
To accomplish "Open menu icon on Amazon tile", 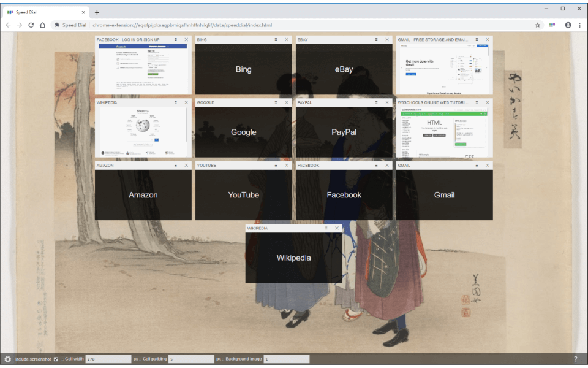I will pos(176,165).
